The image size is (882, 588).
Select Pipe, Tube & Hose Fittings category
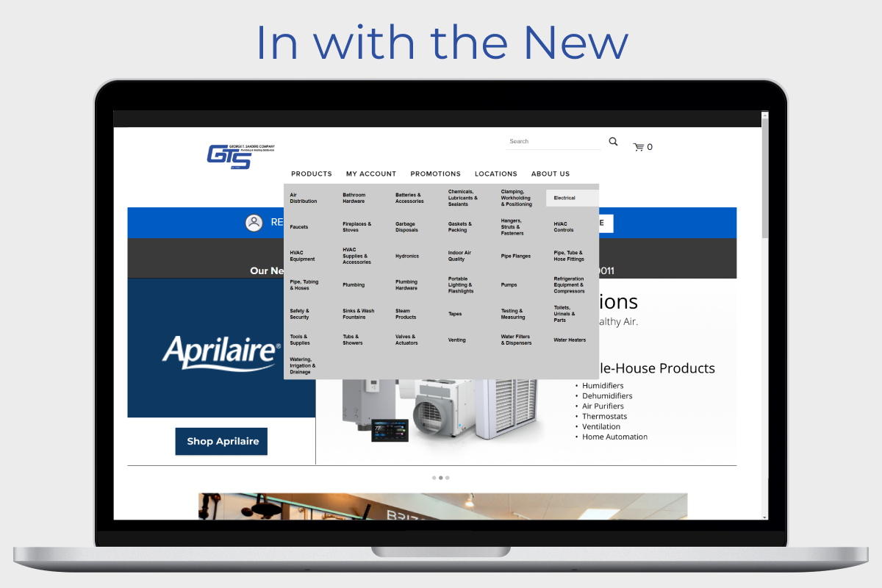[x=569, y=256]
